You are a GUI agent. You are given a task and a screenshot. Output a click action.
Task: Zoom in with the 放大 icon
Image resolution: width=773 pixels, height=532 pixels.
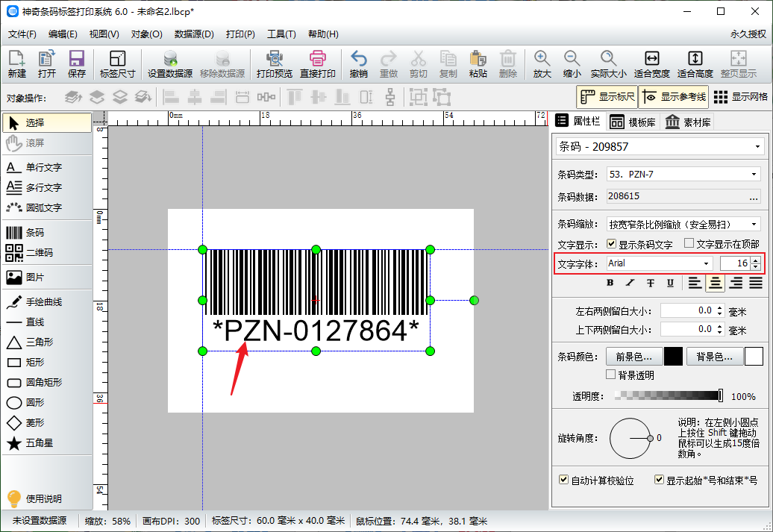(542, 64)
